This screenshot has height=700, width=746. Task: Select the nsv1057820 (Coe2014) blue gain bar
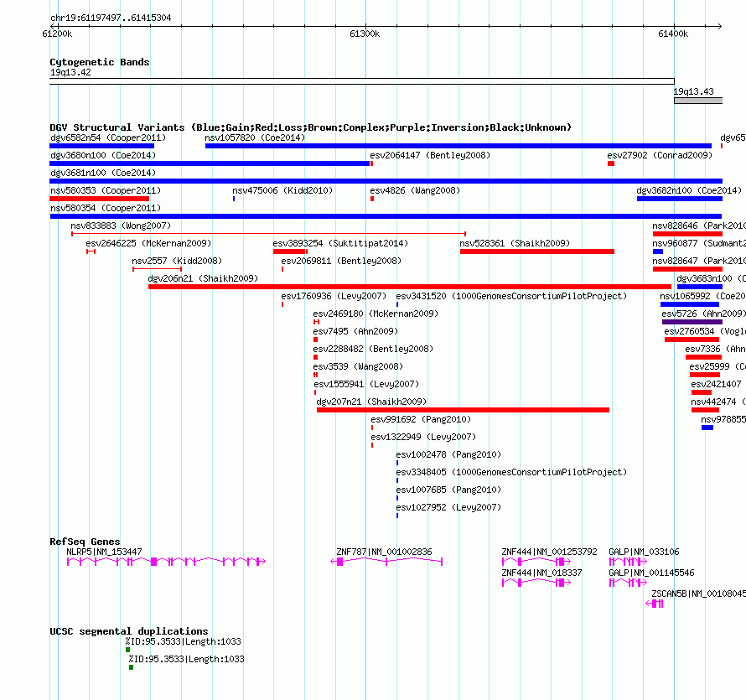458,146
